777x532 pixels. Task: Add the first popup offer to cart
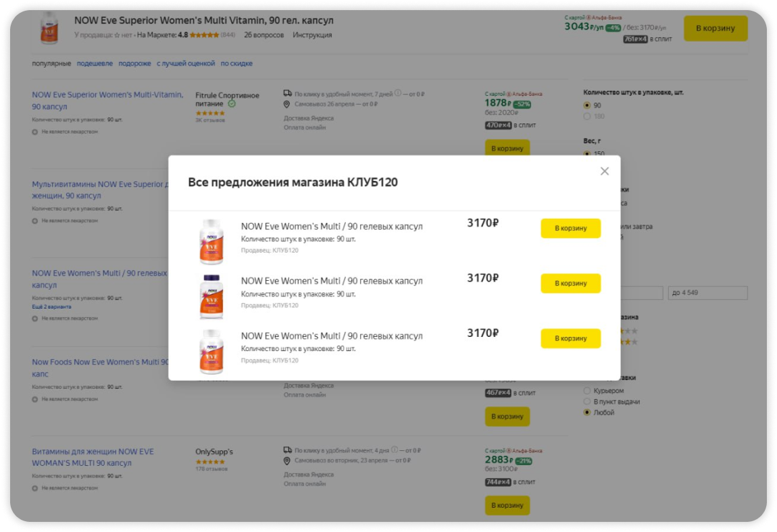570,228
